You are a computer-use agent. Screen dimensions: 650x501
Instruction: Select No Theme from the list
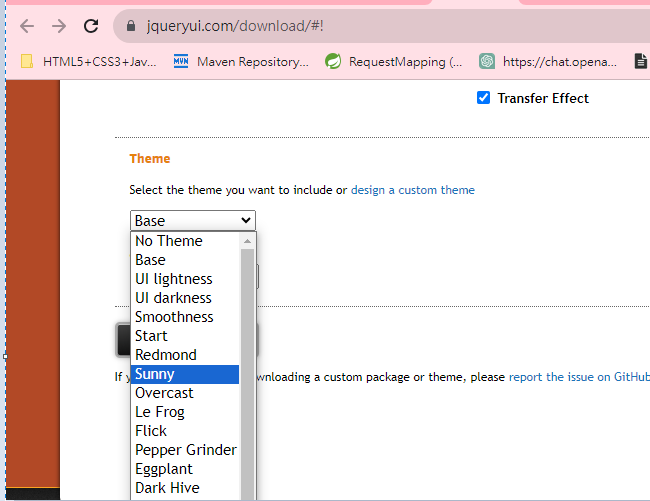coord(185,241)
